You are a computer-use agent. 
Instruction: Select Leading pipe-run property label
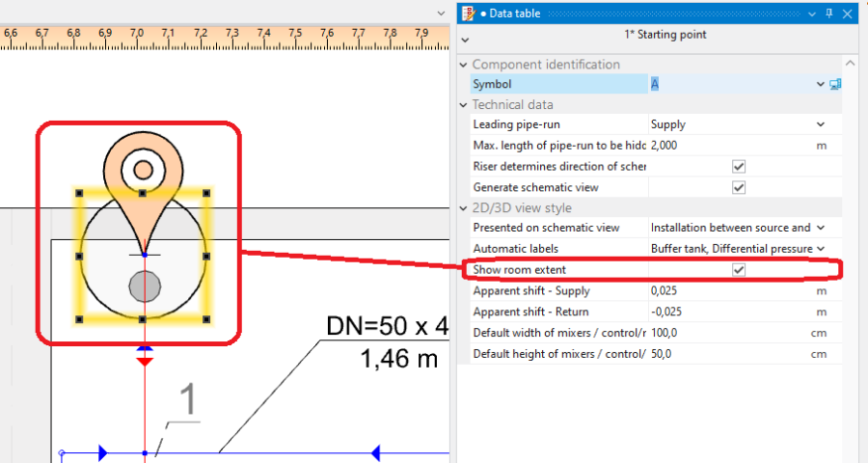(x=517, y=124)
